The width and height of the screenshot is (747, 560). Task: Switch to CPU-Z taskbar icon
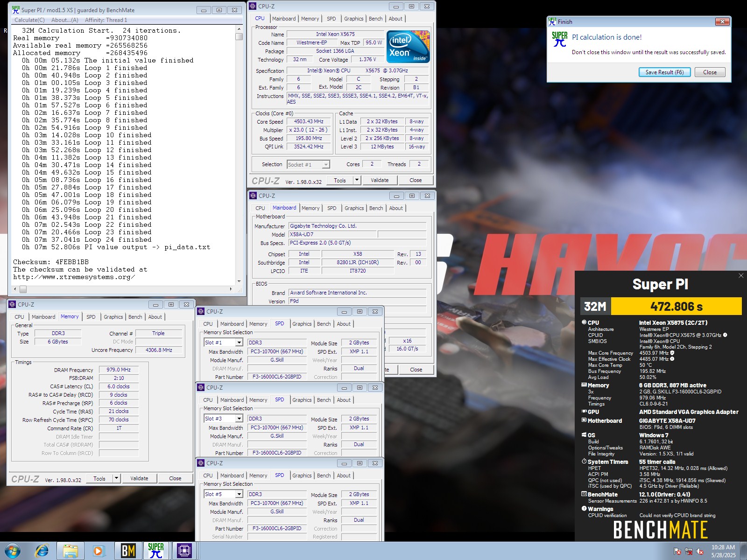(x=184, y=551)
